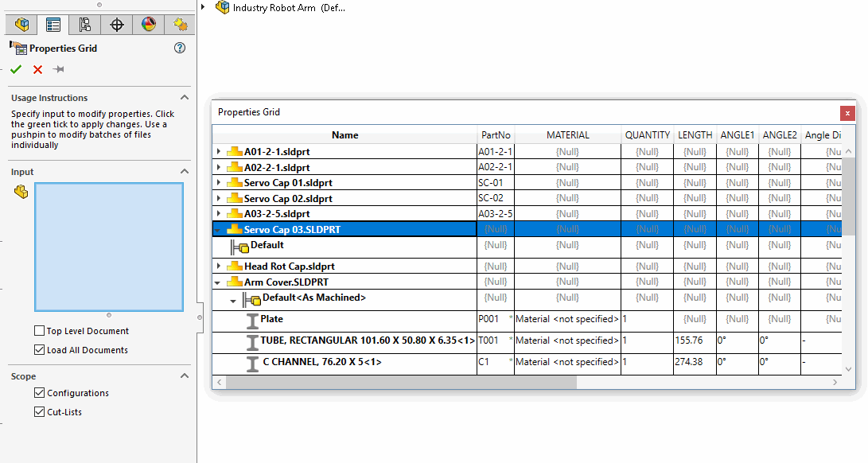Collapse the Arm Cover.SLDPRT row
Image resolution: width=868 pixels, height=463 pixels.
(217, 282)
